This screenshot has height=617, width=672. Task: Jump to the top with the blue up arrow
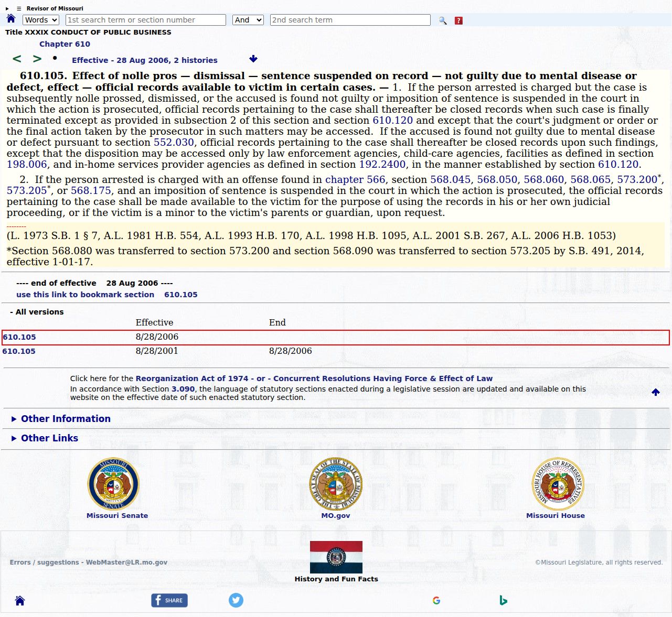[x=656, y=392]
